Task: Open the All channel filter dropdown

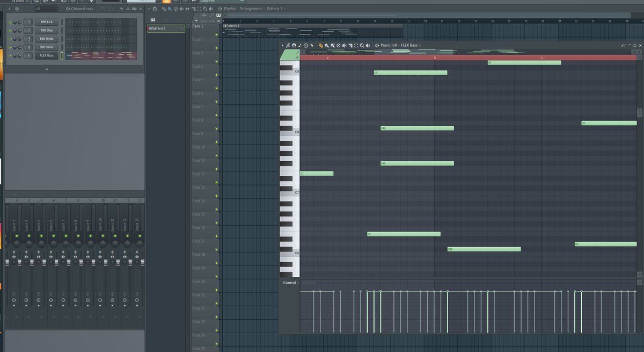Action: tap(46, 9)
